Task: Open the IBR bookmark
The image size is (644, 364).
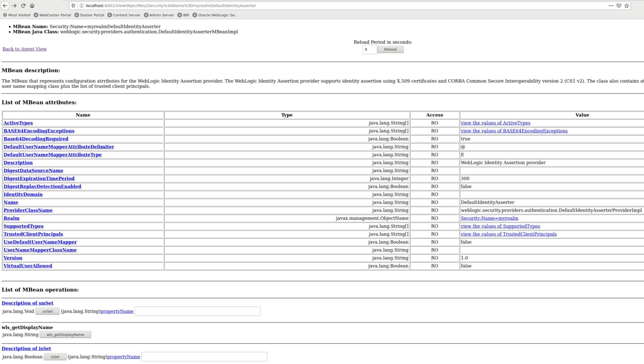Action: pos(183,15)
